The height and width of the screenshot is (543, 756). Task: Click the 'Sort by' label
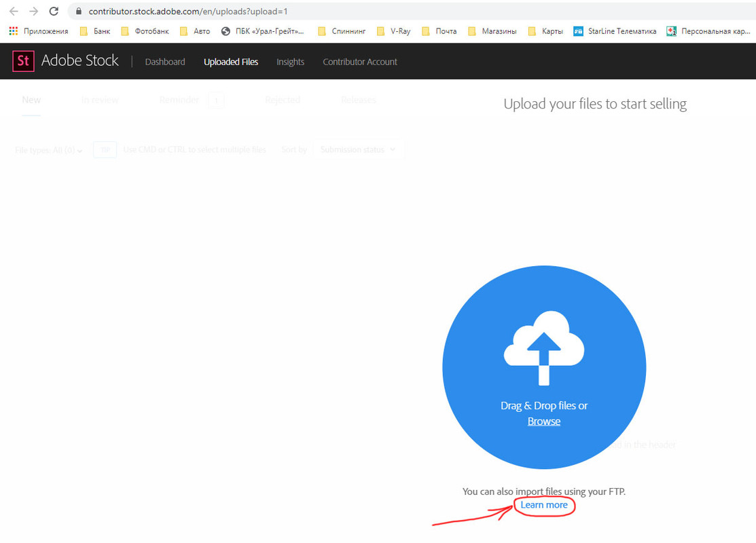(x=294, y=150)
